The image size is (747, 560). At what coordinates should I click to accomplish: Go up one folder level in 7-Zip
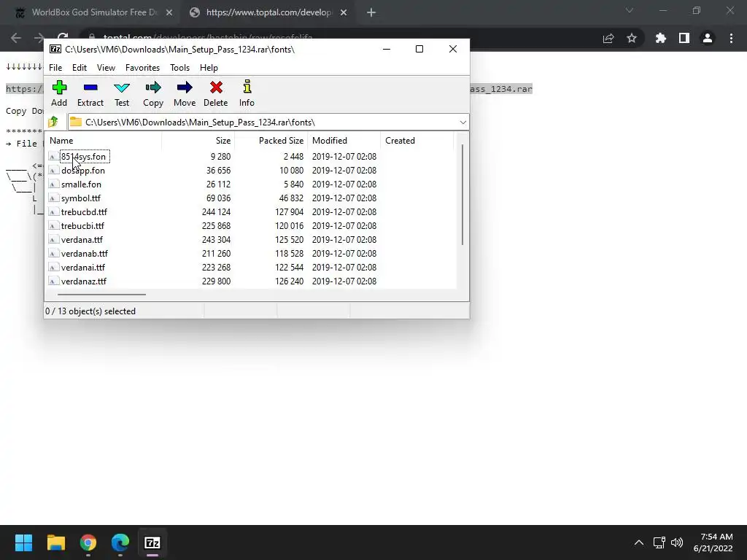[53, 122]
